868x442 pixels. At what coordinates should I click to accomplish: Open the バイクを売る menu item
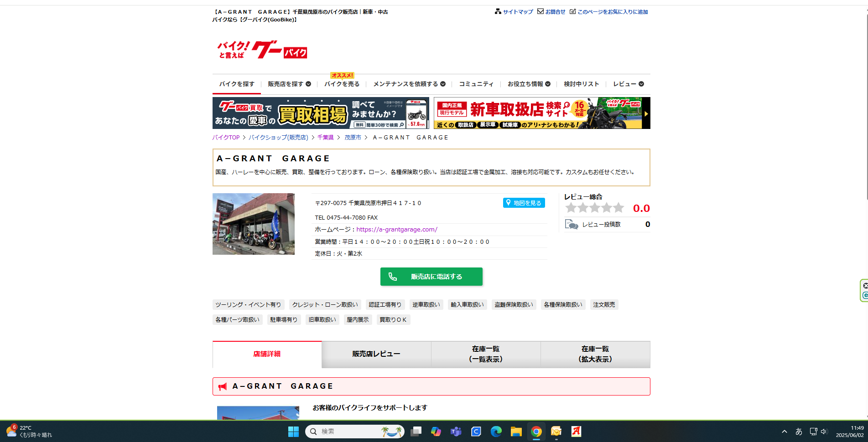pyautogui.click(x=342, y=84)
